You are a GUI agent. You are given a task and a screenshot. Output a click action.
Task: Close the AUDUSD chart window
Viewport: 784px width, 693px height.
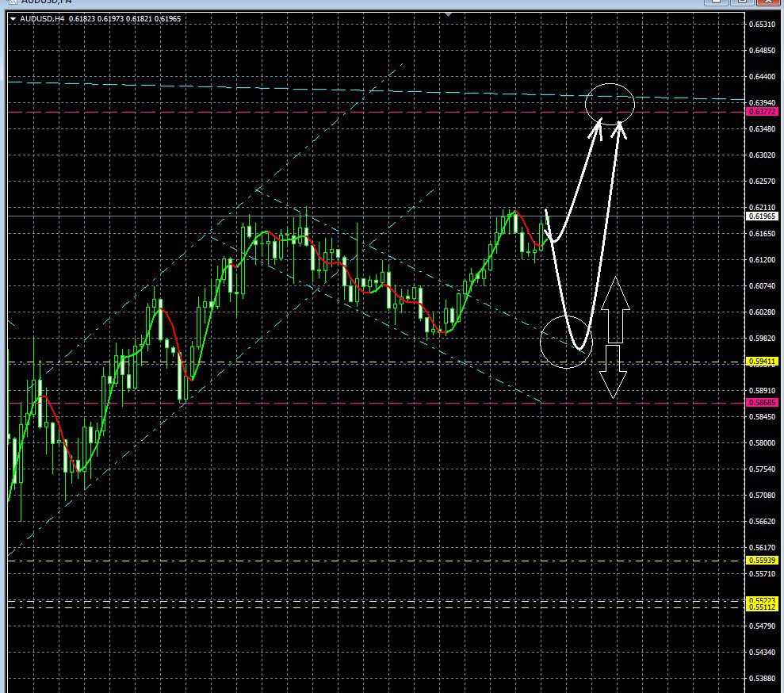(x=768, y=2)
